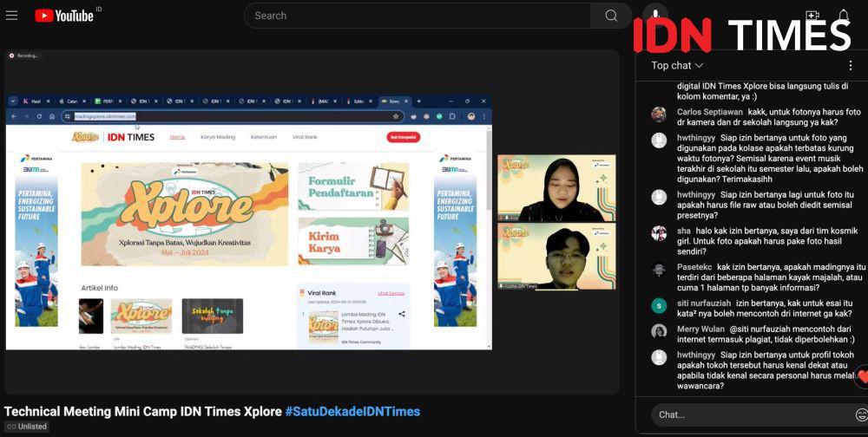868x437 pixels.
Task: Open a new tab with plus button
Action: (419, 101)
